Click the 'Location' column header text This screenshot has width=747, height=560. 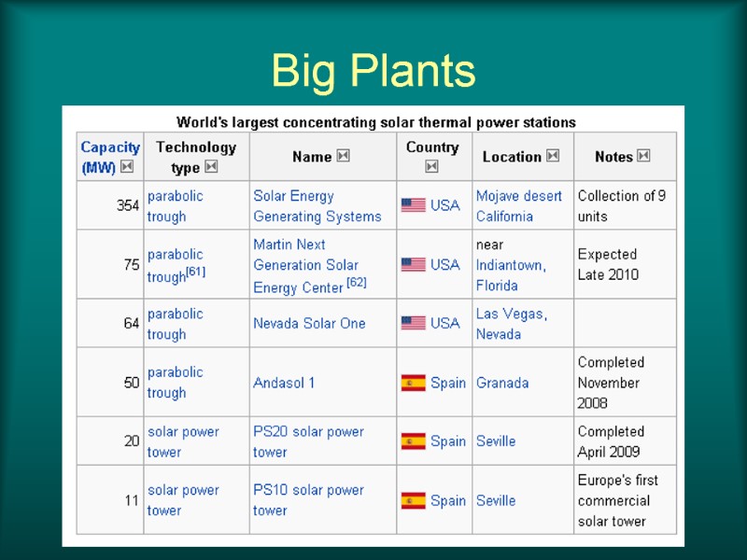(512, 157)
